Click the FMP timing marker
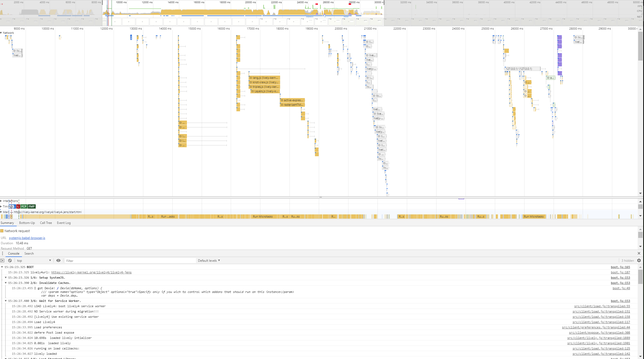Screen dimensions: 644x359 coord(32,206)
